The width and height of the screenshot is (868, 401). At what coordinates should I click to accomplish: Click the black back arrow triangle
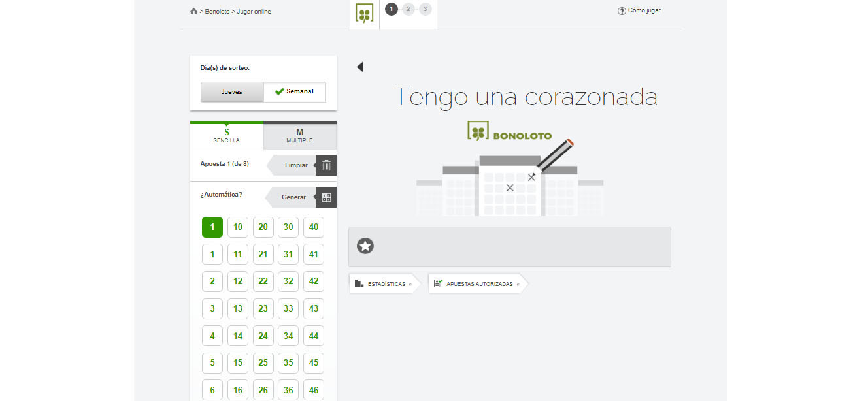(359, 67)
